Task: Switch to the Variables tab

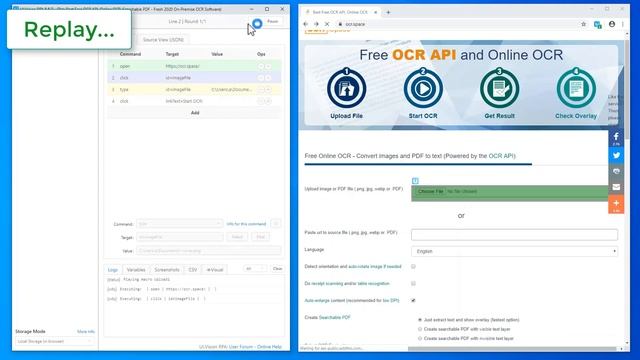Action: [136, 270]
